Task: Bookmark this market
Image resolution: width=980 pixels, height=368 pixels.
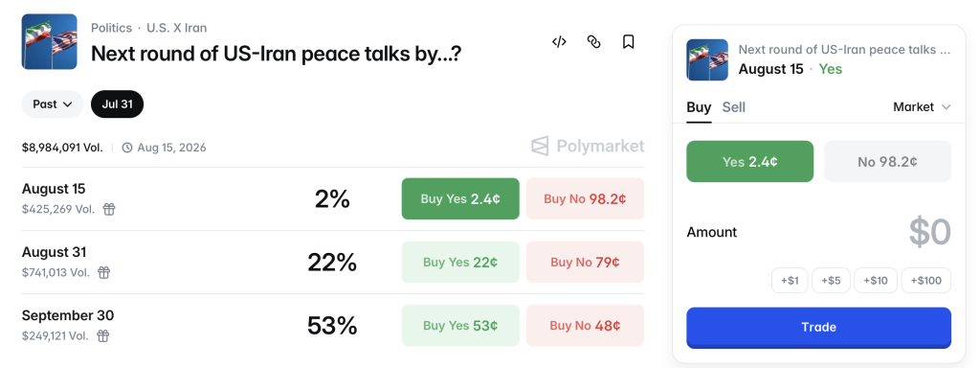Action: (x=628, y=42)
